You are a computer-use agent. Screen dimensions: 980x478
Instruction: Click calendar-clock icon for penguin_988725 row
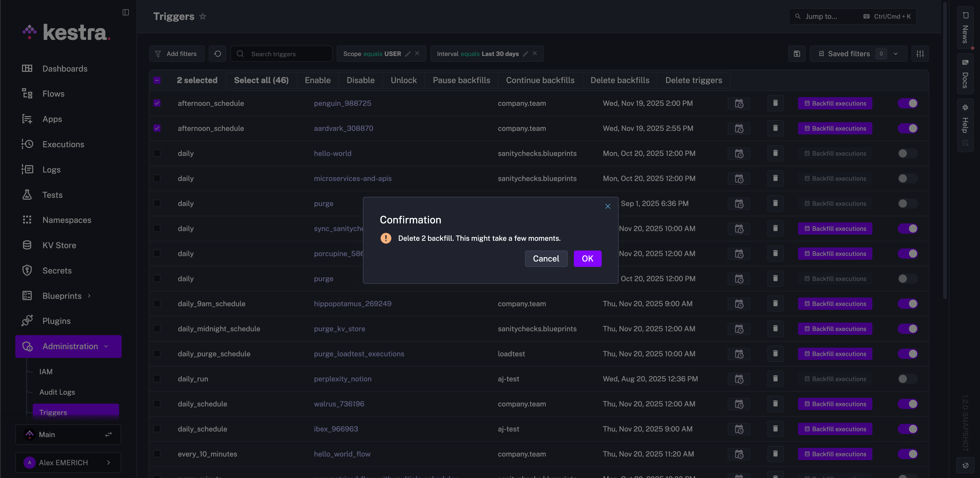point(738,104)
